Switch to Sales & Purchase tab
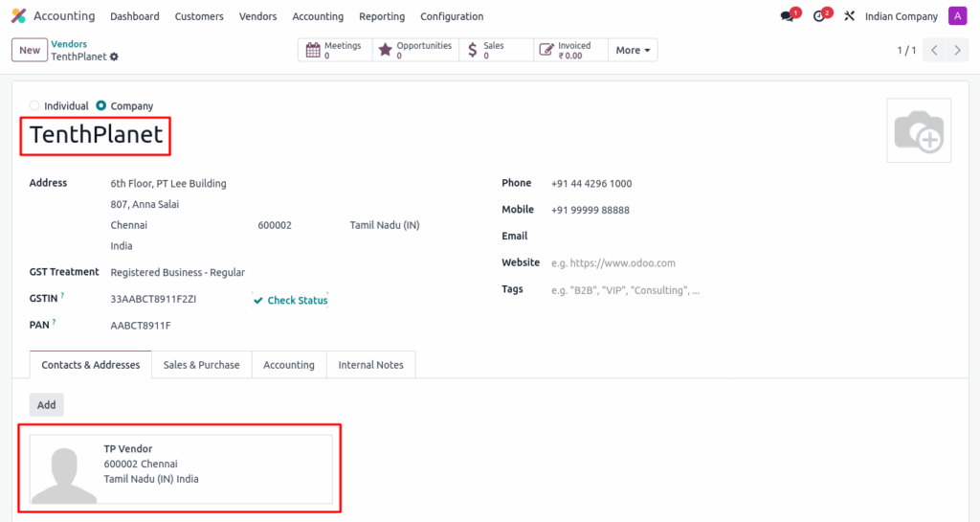The image size is (980, 522). pyautogui.click(x=201, y=365)
